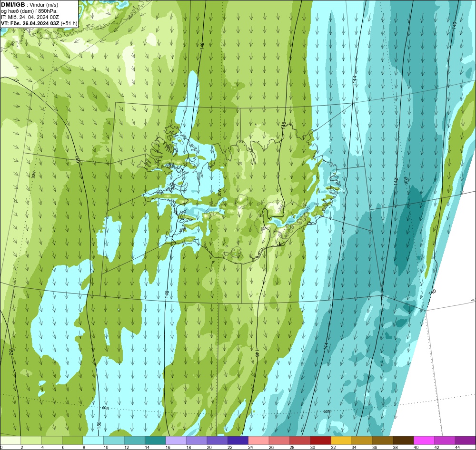Click the legend swatch between 10 and 12

(x=114, y=440)
